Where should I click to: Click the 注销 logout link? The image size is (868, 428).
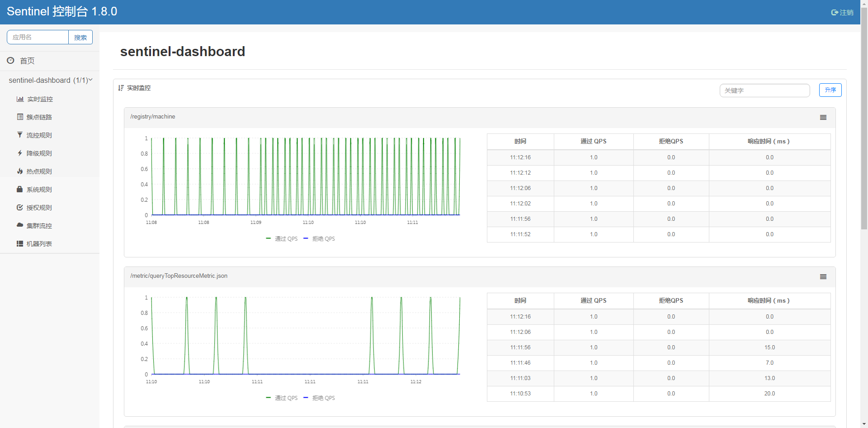843,12
